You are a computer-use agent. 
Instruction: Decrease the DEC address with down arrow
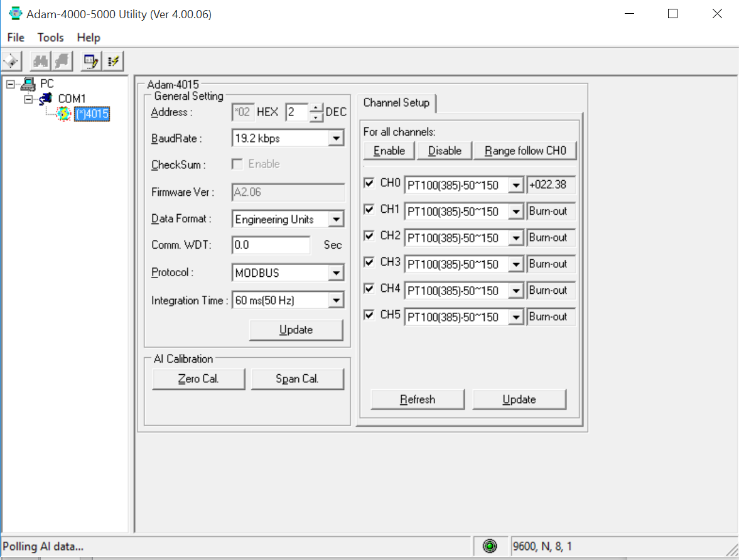(316, 117)
